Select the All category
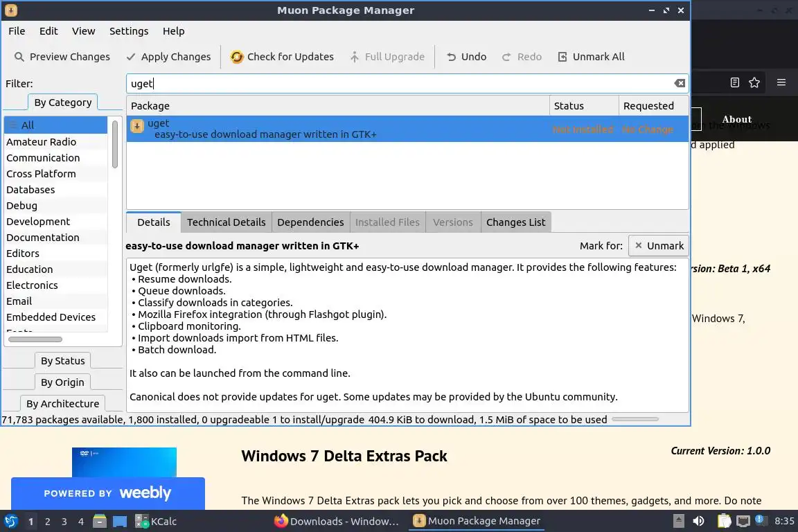798x532 pixels. 56,125
